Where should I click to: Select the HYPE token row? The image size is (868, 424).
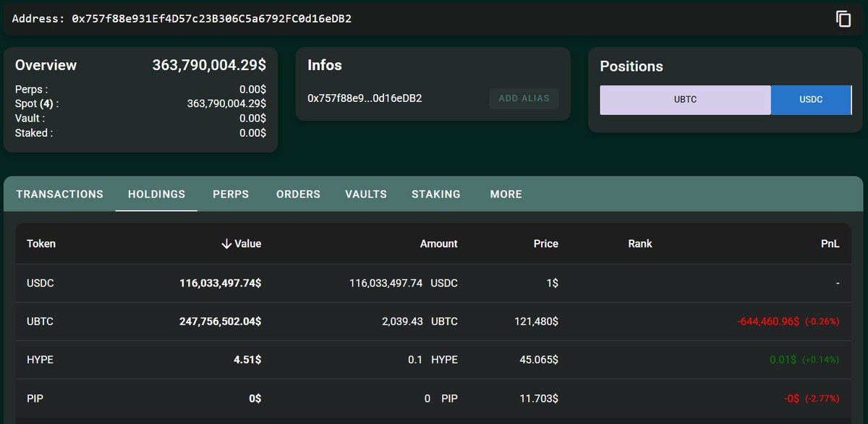click(41, 360)
